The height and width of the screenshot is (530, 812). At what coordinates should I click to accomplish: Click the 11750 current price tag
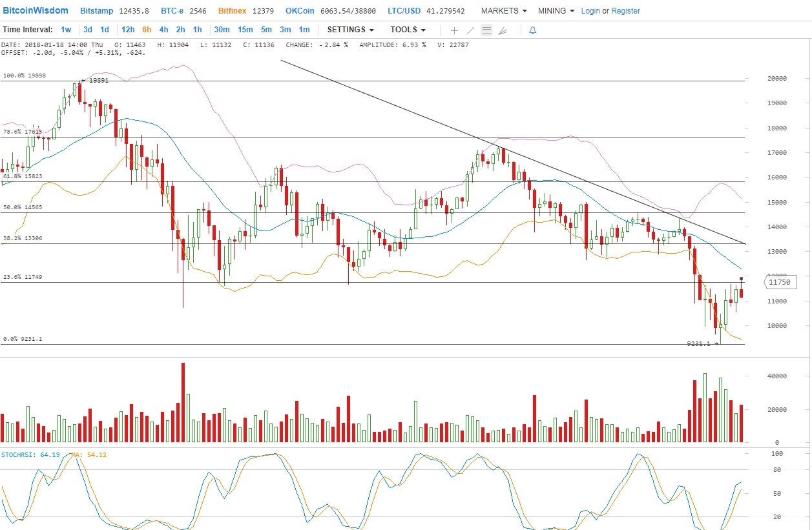pyautogui.click(x=779, y=282)
